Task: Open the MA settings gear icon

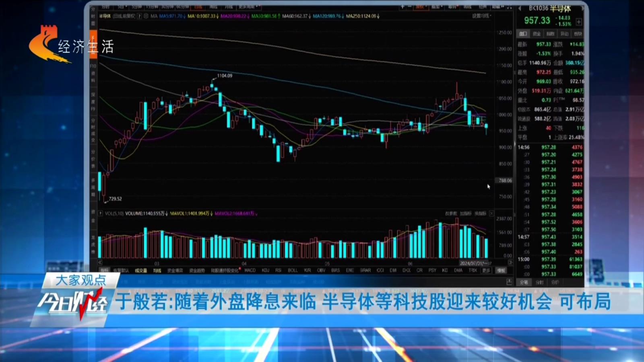Action: [146, 16]
